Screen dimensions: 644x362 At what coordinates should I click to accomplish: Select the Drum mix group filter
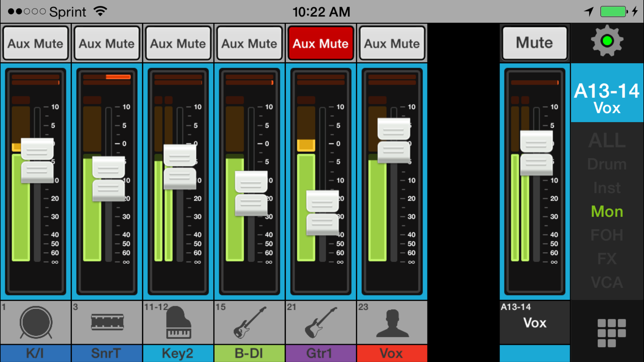point(607,164)
